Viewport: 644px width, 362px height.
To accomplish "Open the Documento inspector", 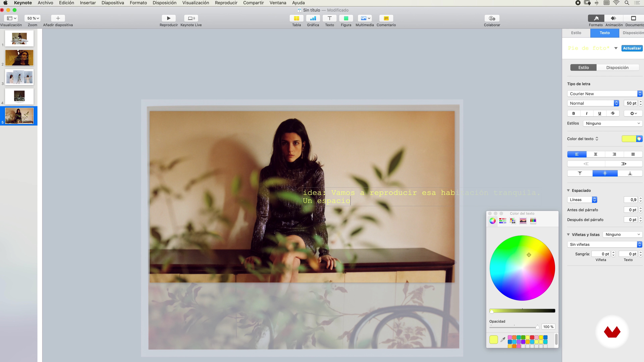I will click(633, 18).
